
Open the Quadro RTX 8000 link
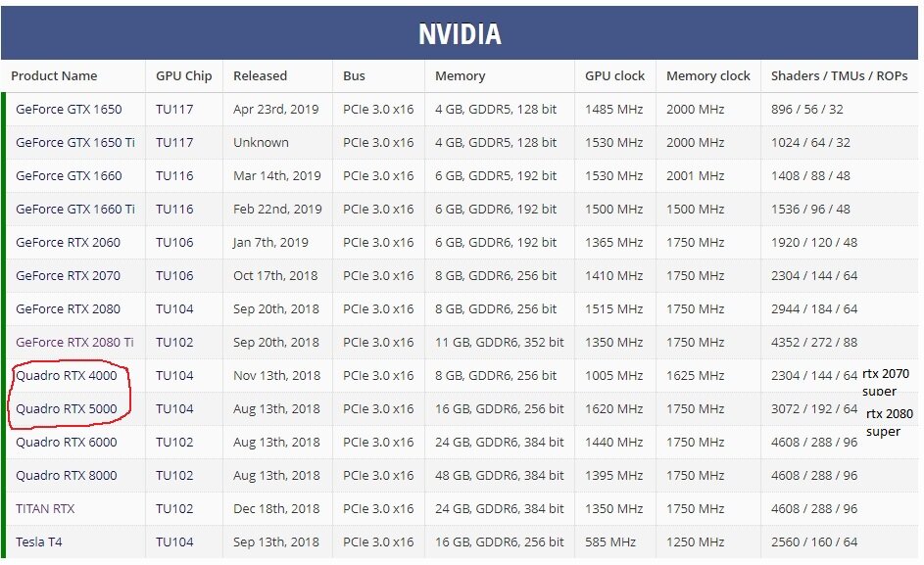coord(67,476)
